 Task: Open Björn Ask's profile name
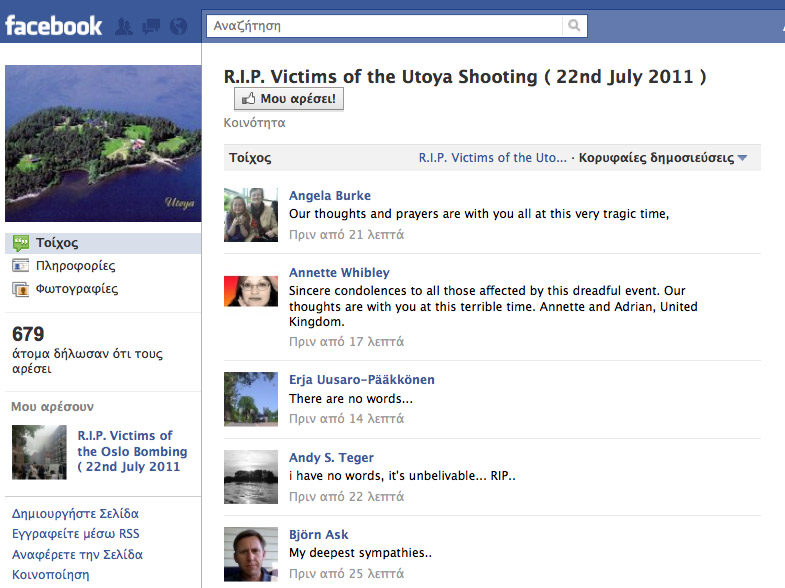click(318, 535)
